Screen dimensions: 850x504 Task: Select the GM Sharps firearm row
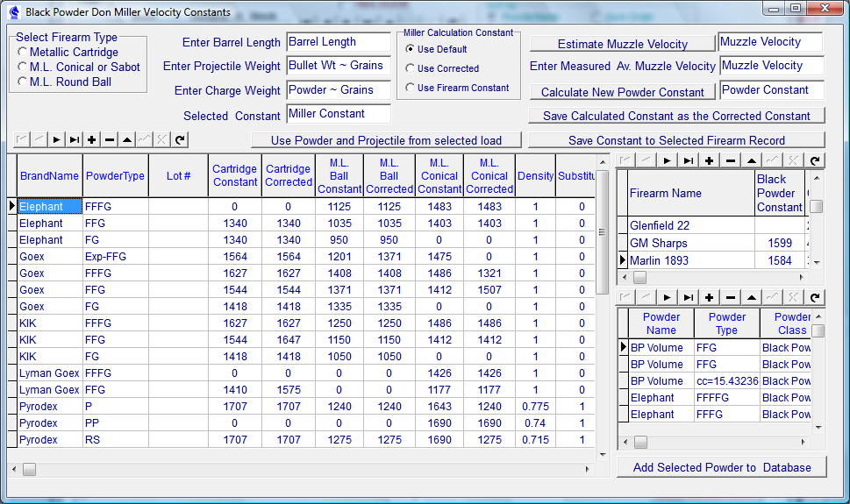click(659, 243)
